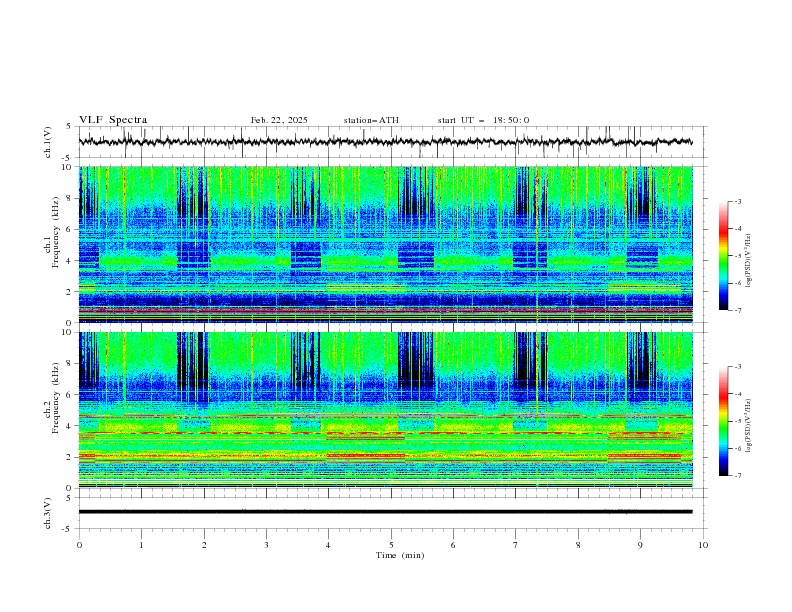
Task: Select the ch.2 "Frequency (kHz)" axis label
Action: click(56, 398)
